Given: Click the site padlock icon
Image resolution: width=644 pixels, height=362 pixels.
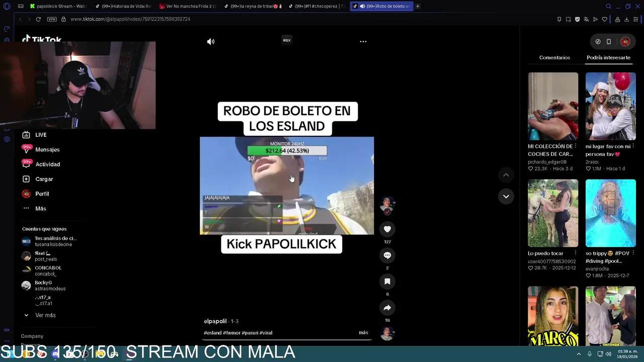Looking at the screenshot, I should pos(63,19).
